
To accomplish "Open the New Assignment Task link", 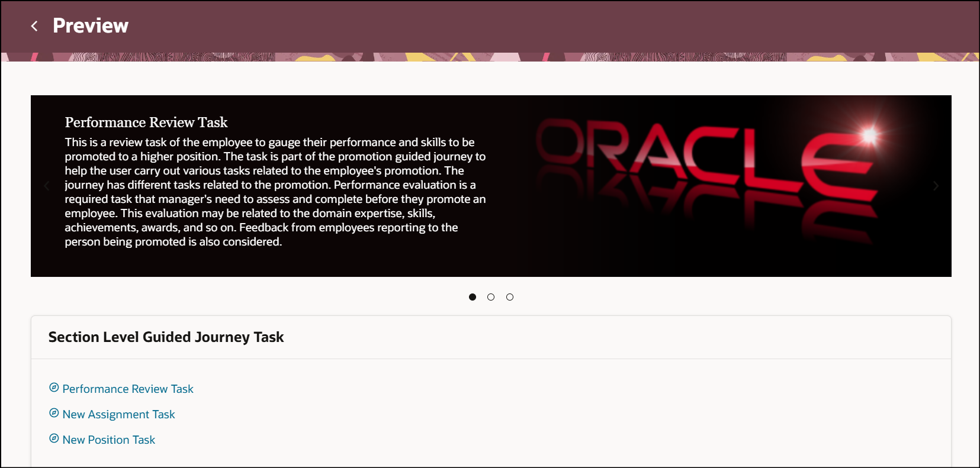I will 119,414.
